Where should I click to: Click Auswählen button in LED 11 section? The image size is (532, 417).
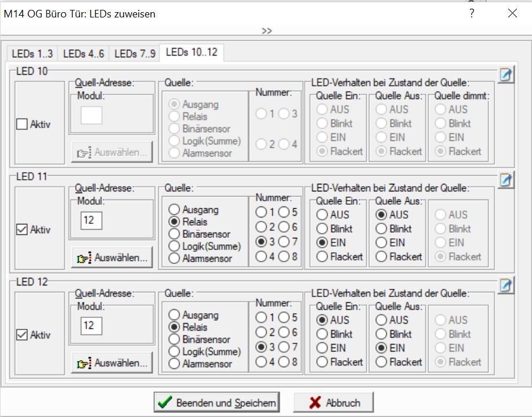[x=112, y=257]
